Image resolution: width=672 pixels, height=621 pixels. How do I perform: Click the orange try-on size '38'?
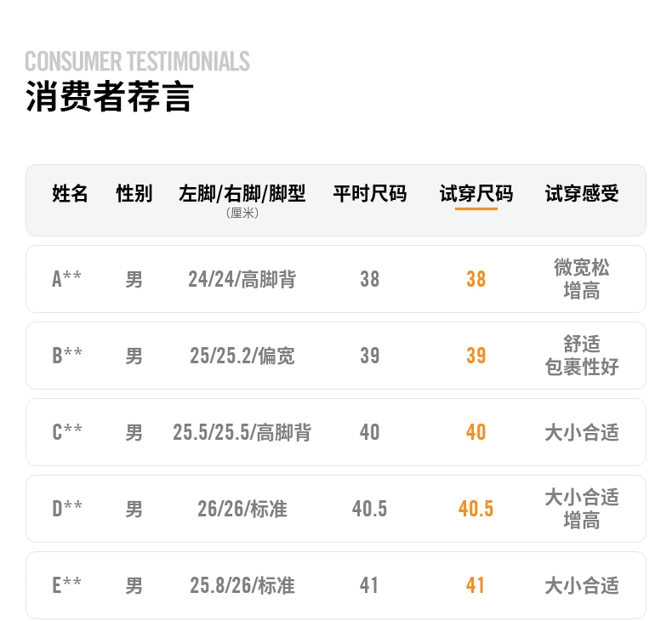[x=476, y=279]
